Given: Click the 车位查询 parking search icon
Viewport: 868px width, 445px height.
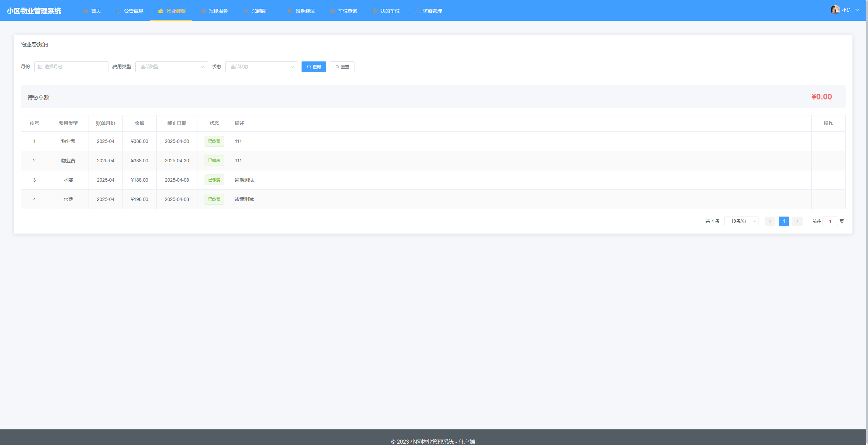Looking at the screenshot, I should (x=332, y=11).
